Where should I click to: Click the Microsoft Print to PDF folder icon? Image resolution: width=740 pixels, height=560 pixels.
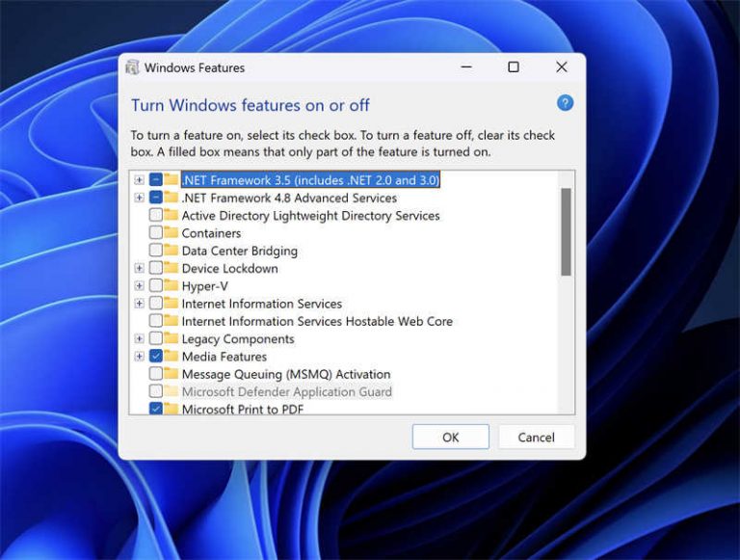(171, 409)
